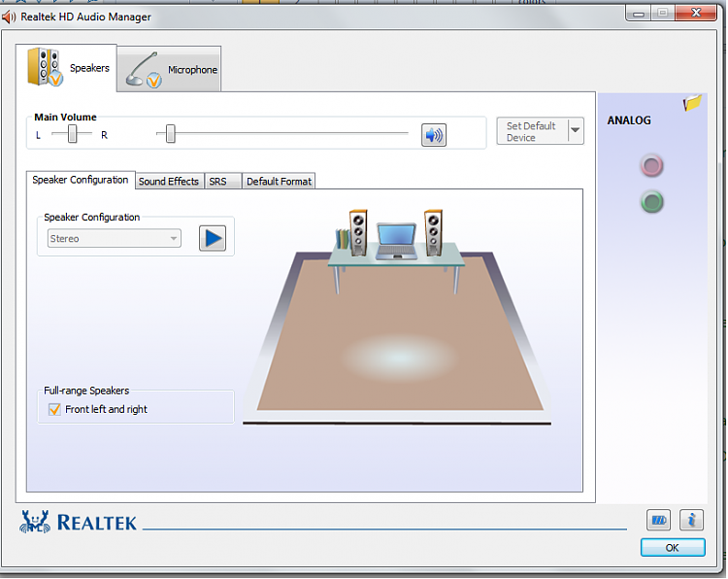This screenshot has height=579, width=728.
Task: Expand the Set Default Device arrow
Action: (576, 130)
